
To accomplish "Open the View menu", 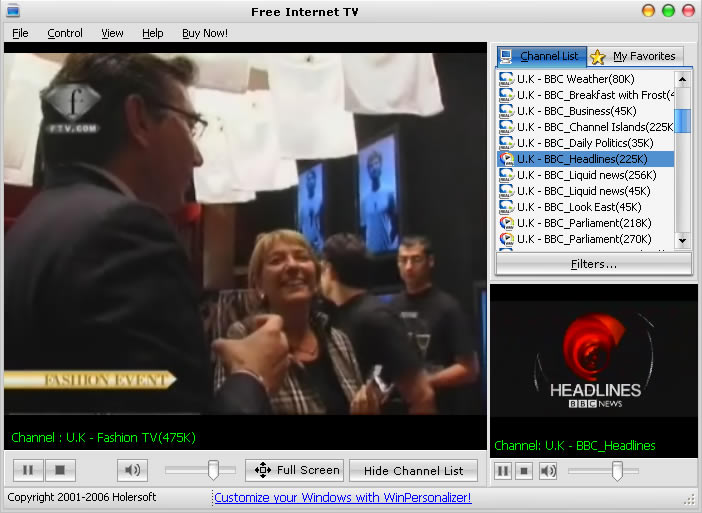I will point(112,33).
